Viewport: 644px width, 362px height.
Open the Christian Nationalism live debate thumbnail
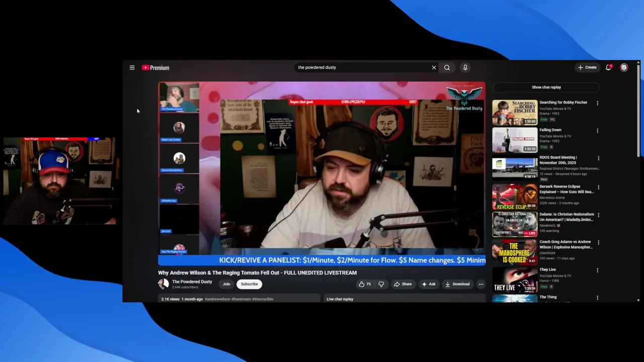pyautogui.click(x=515, y=224)
